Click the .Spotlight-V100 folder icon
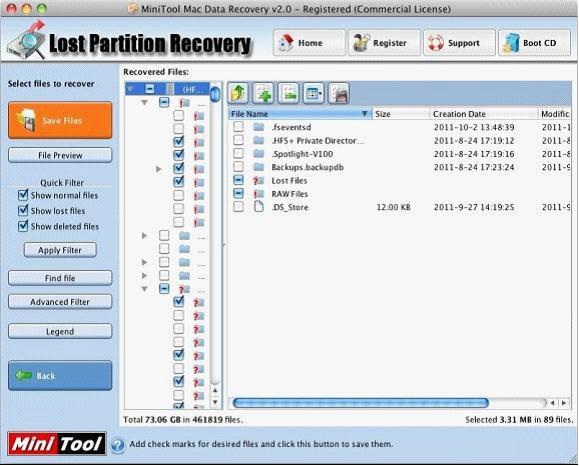Image resolution: width=579 pixels, height=466 pixels. [x=259, y=154]
